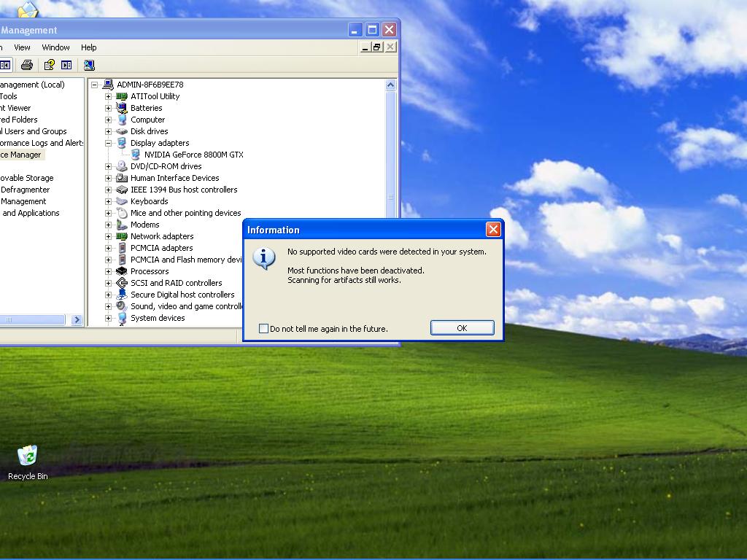Select the Computer Management (Local) root

32,85
